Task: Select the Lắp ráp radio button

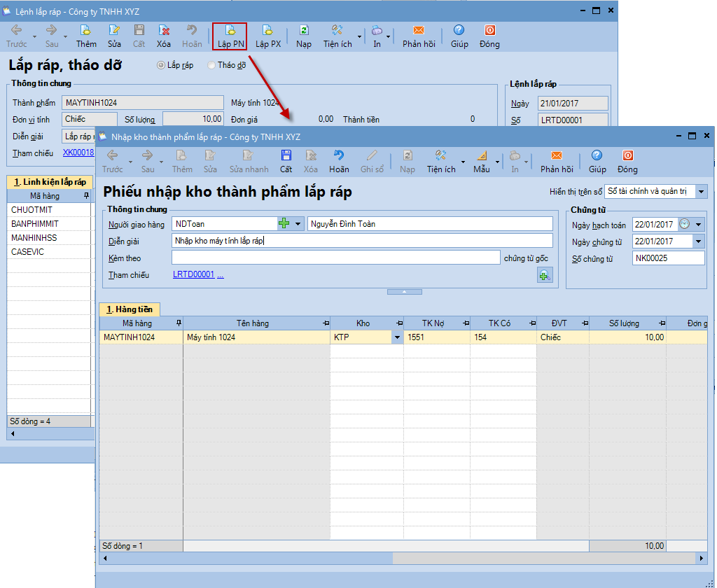Action: pyautogui.click(x=161, y=65)
